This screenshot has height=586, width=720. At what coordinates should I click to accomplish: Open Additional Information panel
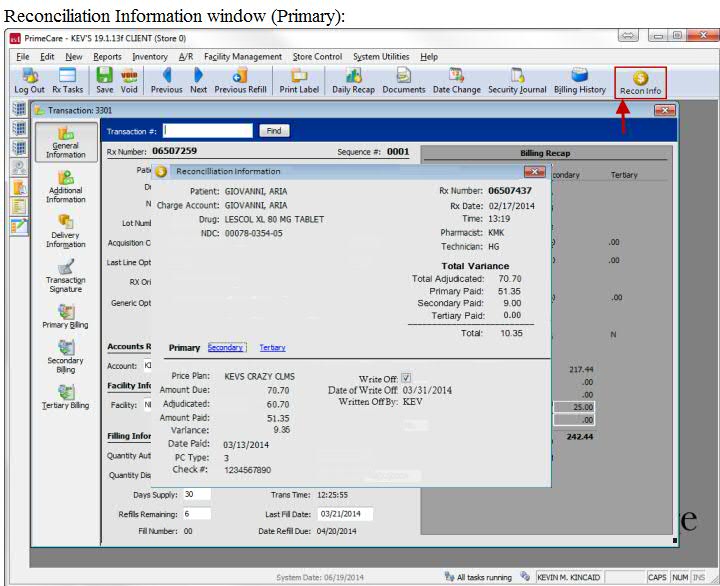point(66,187)
